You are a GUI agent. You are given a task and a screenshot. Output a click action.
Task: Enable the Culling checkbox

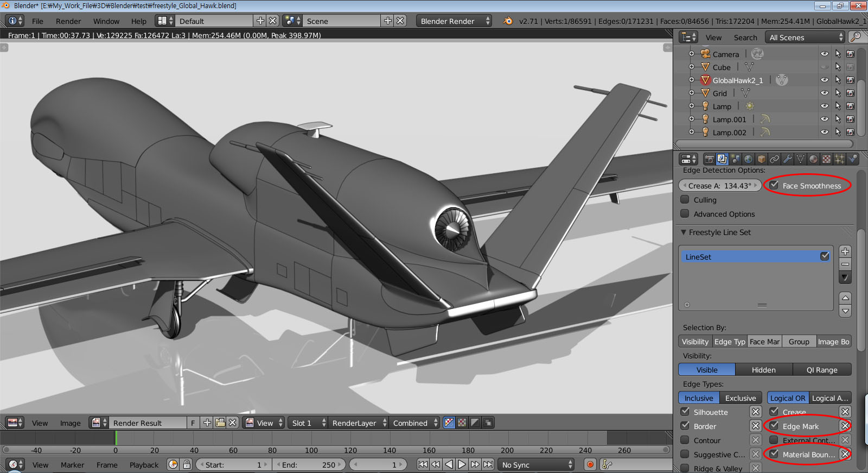[685, 200]
